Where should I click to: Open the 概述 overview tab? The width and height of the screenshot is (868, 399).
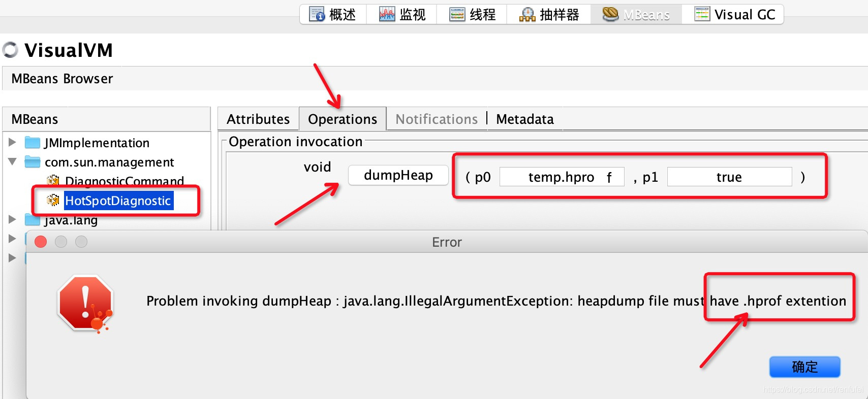click(333, 14)
